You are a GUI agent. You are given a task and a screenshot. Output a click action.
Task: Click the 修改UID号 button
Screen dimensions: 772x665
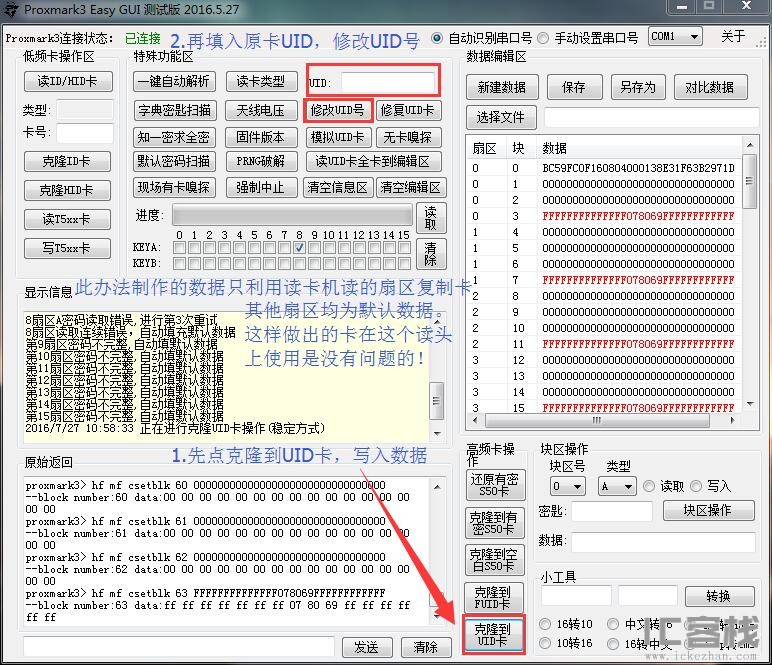[x=338, y=110]
